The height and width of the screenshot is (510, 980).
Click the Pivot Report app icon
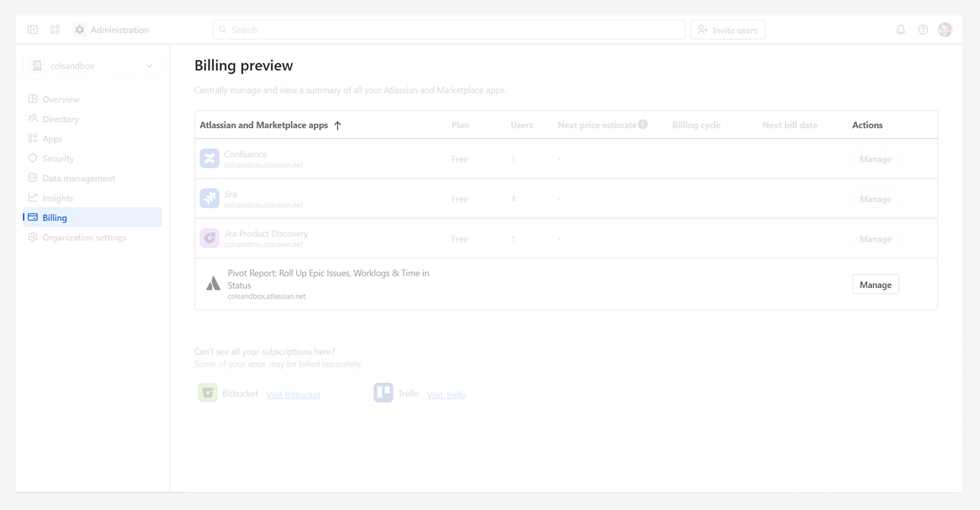pyautogui.click(x=213, y=283)
